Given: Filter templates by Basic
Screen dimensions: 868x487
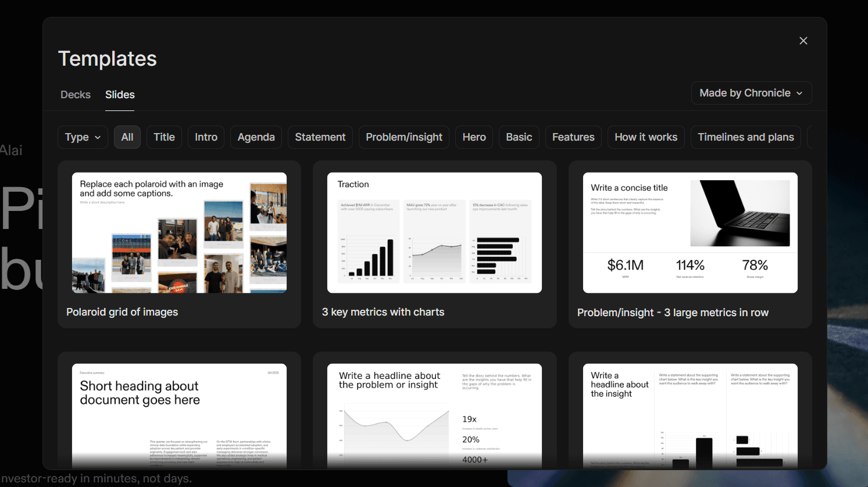Looking at the screenshot, I should tap(519, 137).
